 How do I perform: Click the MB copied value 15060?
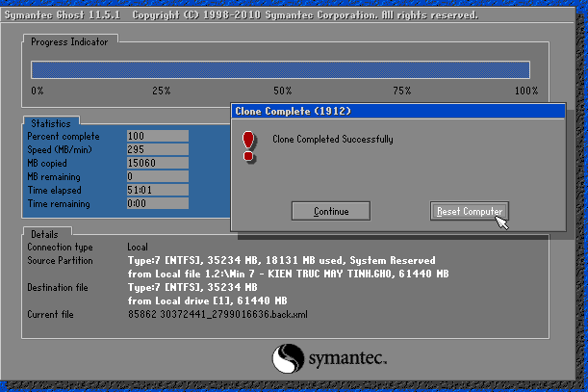click(158, 163)
